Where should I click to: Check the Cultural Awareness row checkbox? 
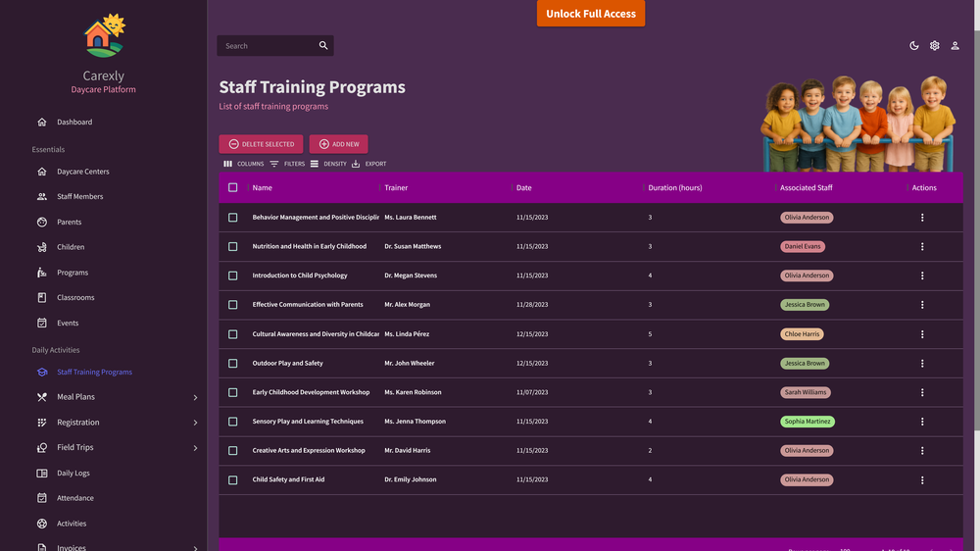[232, 334]
